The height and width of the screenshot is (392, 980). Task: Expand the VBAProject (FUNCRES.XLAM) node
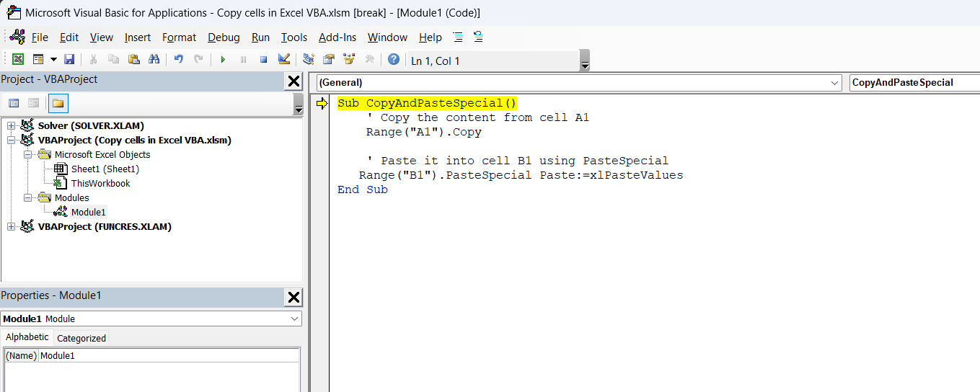pyautogui.click(x=11, y=226)
